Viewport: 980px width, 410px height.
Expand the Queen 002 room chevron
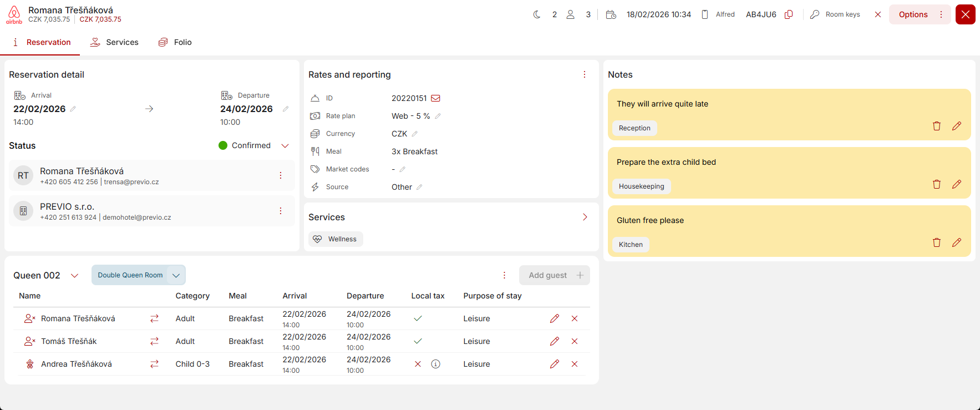pyautogui.click(x=75, y=276)
